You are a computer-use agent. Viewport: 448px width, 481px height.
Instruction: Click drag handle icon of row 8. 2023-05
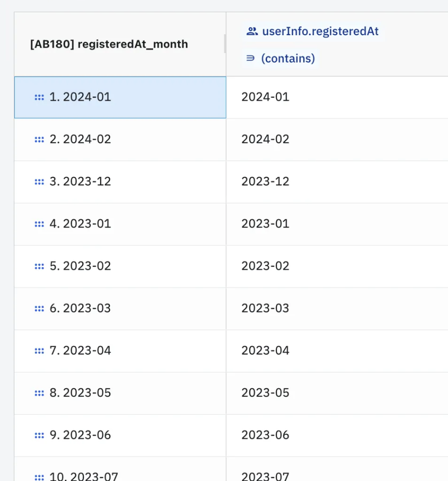[x=39, y=393]
